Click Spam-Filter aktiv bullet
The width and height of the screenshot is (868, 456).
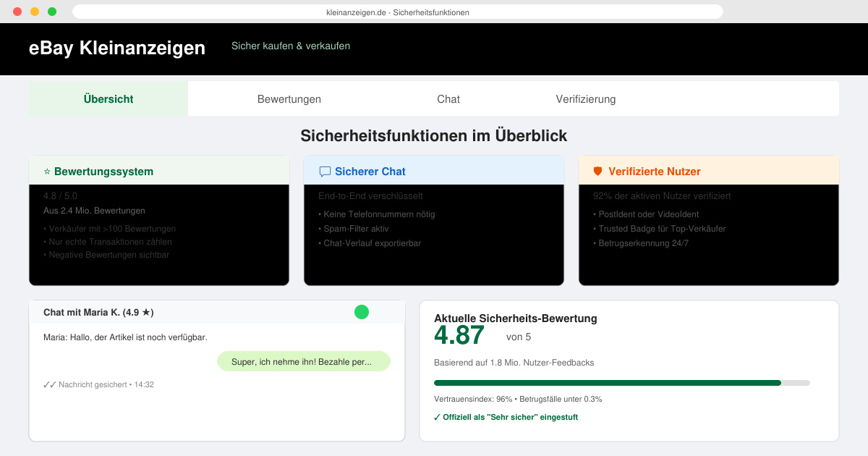point(354,229)
